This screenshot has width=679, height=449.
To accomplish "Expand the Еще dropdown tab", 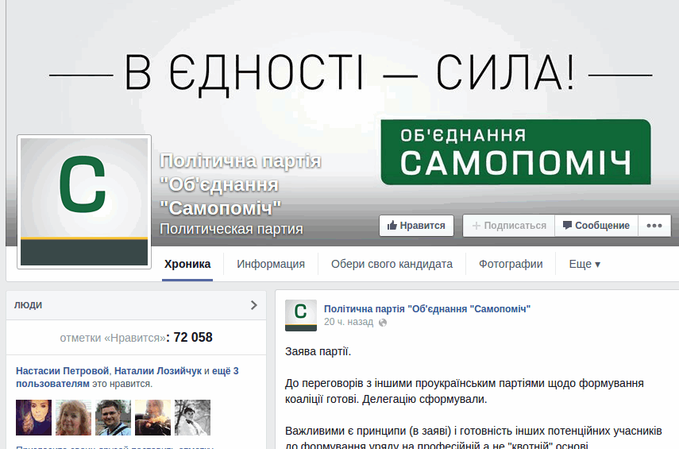I will coord(584,264).
